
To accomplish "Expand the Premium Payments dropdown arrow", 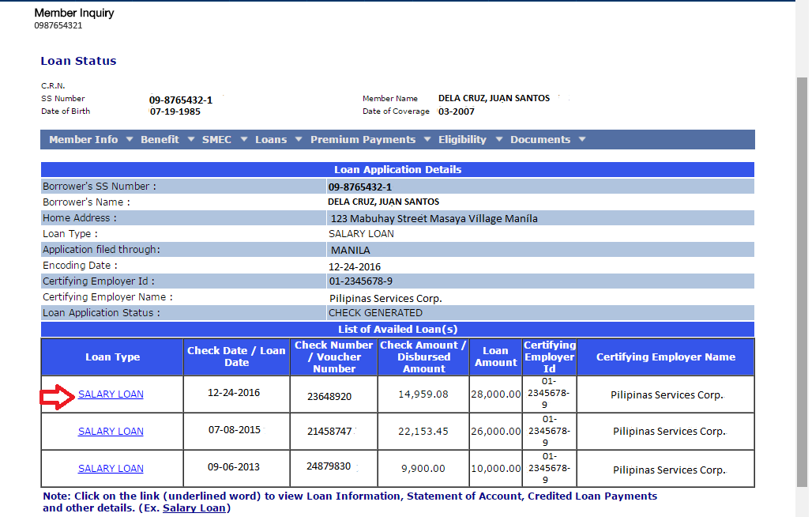I will tap(427, 139).
